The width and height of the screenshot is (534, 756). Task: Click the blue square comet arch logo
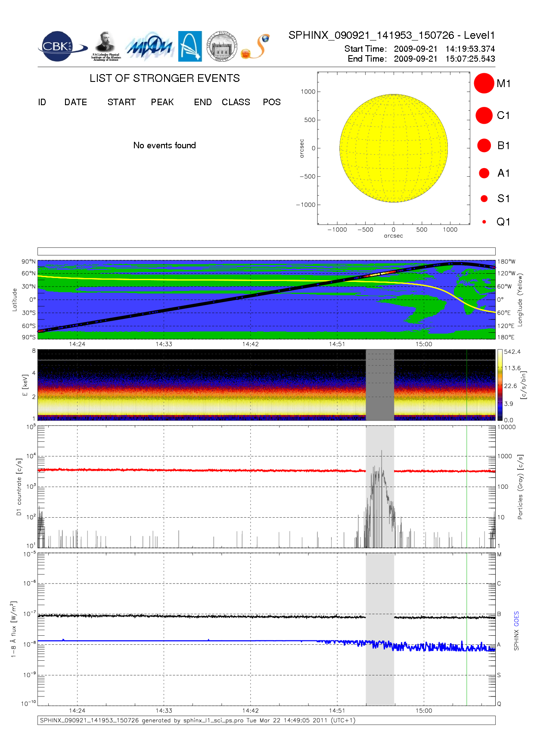(x=190, y=47)
